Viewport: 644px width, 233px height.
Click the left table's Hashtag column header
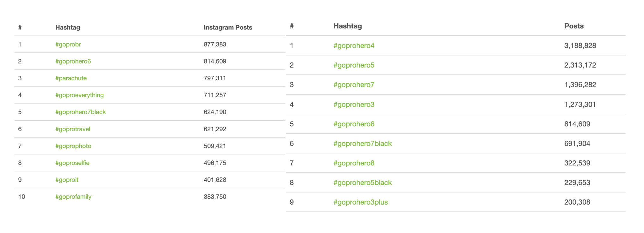tap(68, 27)
